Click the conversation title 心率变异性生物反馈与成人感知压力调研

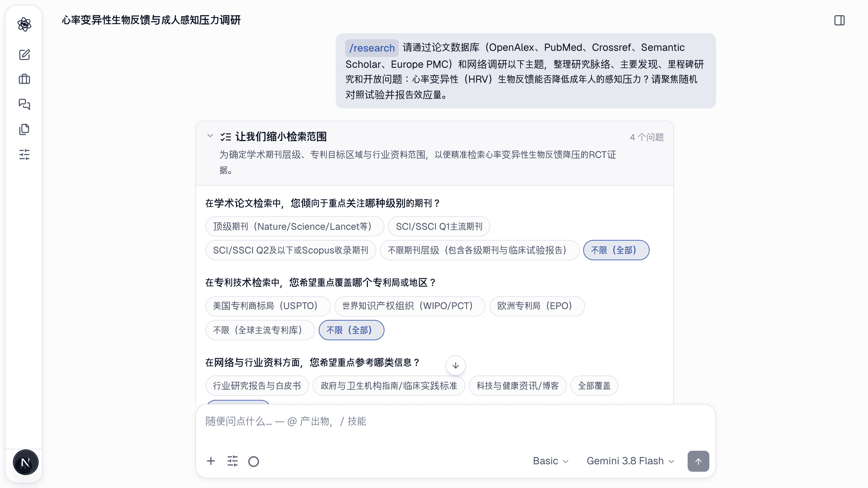[151, 20]
